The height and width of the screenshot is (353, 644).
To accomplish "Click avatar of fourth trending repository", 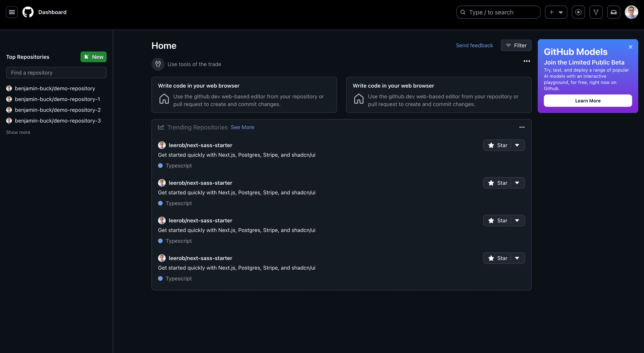I will pos(162,258).
